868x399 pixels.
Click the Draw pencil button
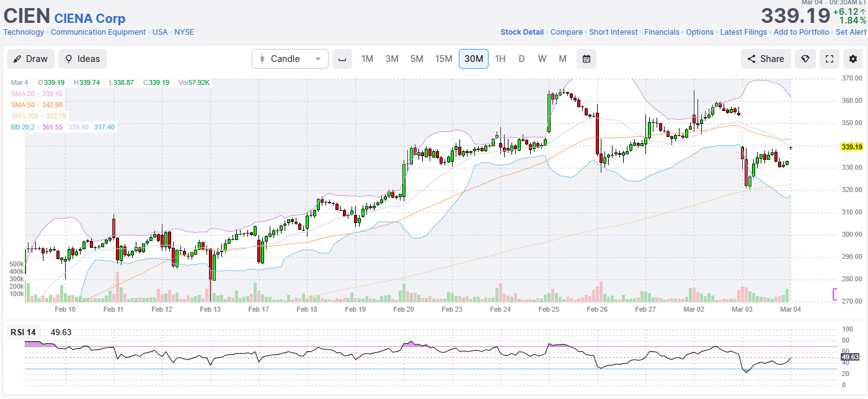[30, 59]
